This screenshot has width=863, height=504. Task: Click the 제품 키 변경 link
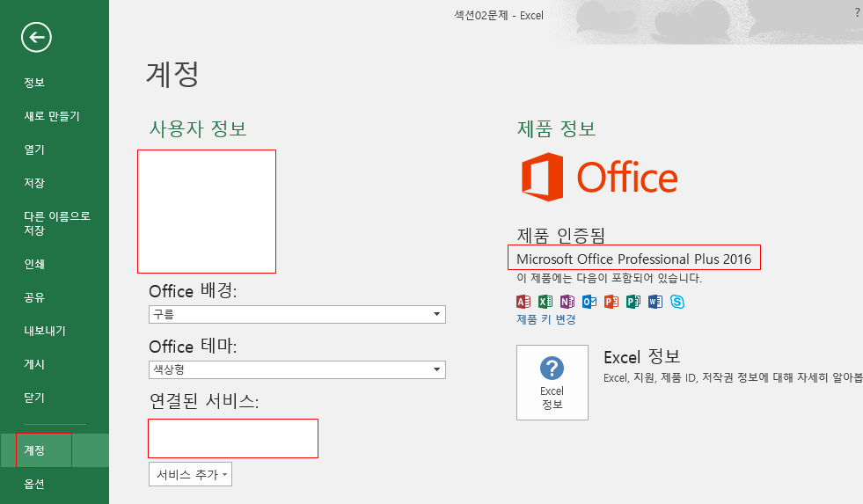(x=545, y=319)
